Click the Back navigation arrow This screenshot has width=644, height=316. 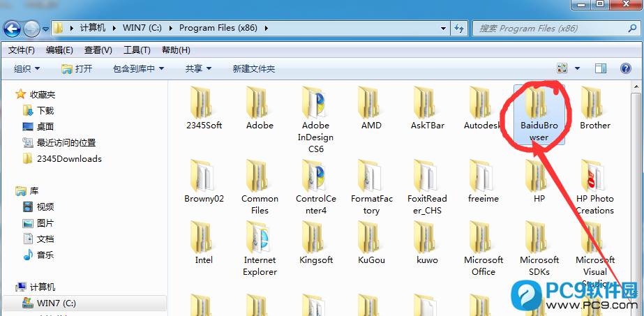point(12,29)
